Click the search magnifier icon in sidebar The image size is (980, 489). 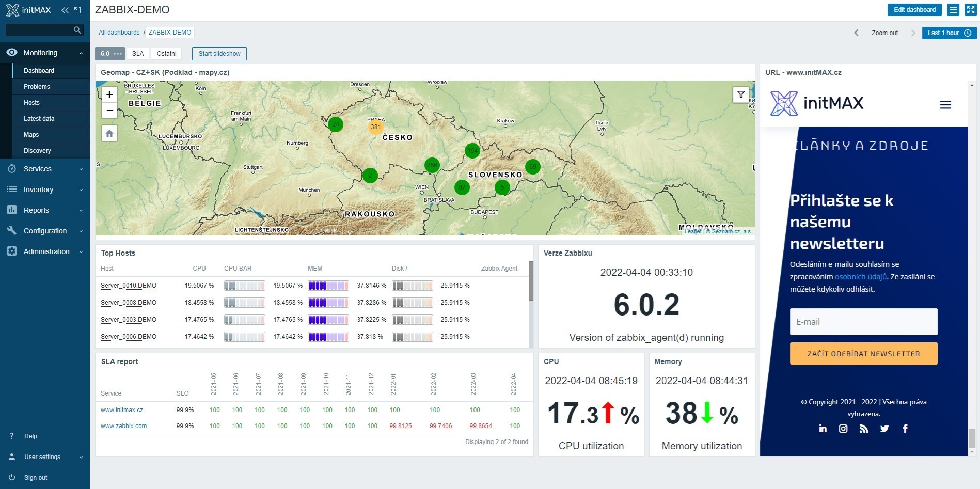(x=77, y=30)
